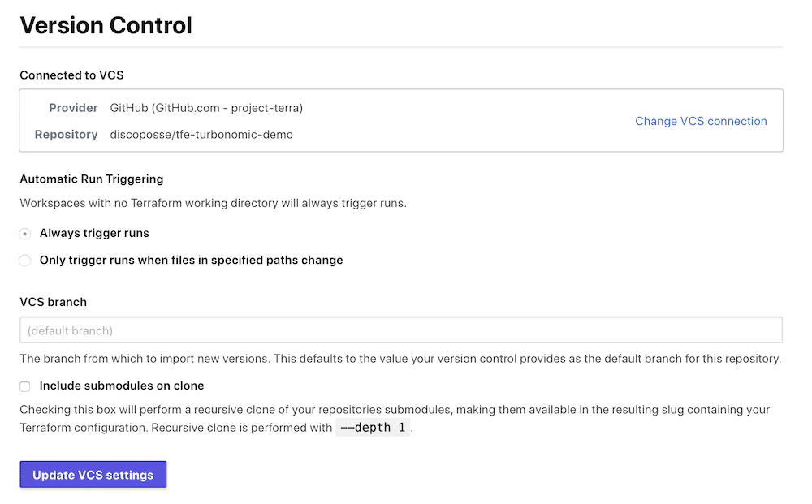Click the VCS branch field label
Screen dimensions: 812x504
coord(53,302)
